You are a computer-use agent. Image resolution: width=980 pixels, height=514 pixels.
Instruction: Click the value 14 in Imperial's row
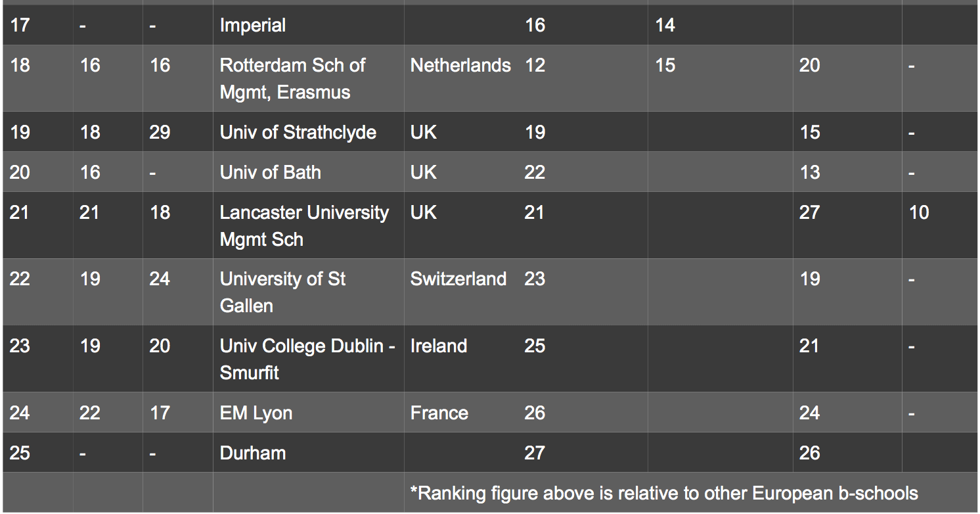point(665,26)
